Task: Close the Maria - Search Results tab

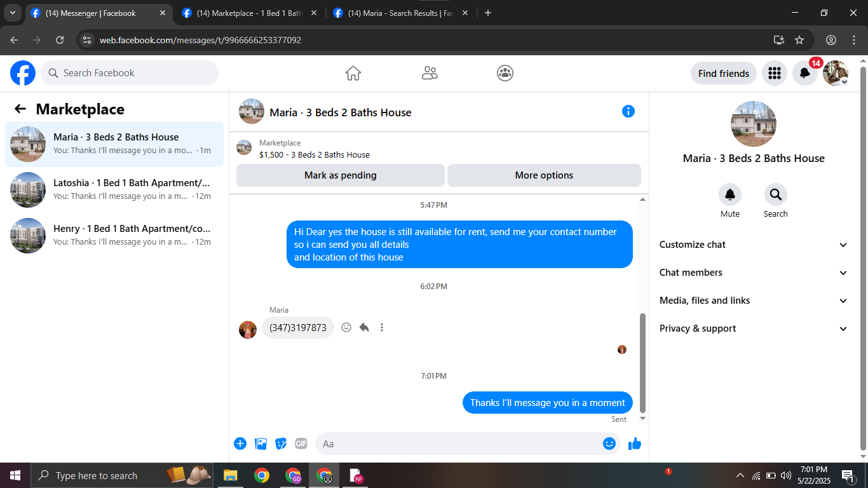Action: [x=465, y=13]
